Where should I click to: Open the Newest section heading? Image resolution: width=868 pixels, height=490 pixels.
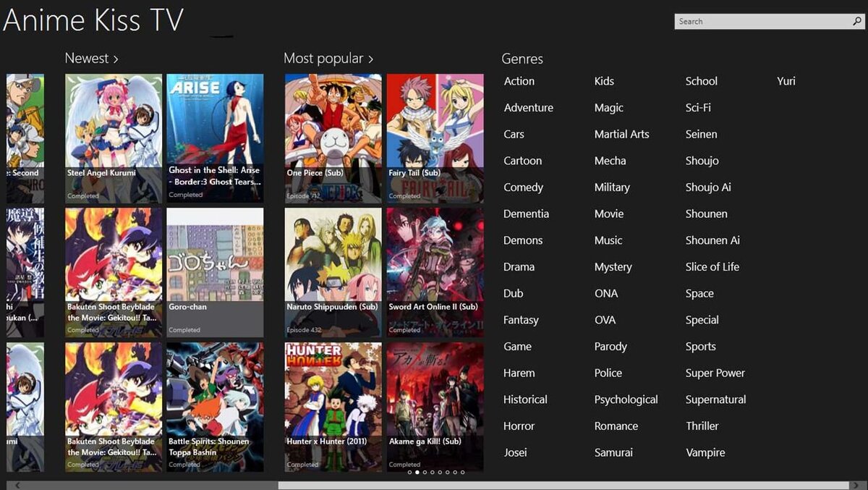point(92,59)
